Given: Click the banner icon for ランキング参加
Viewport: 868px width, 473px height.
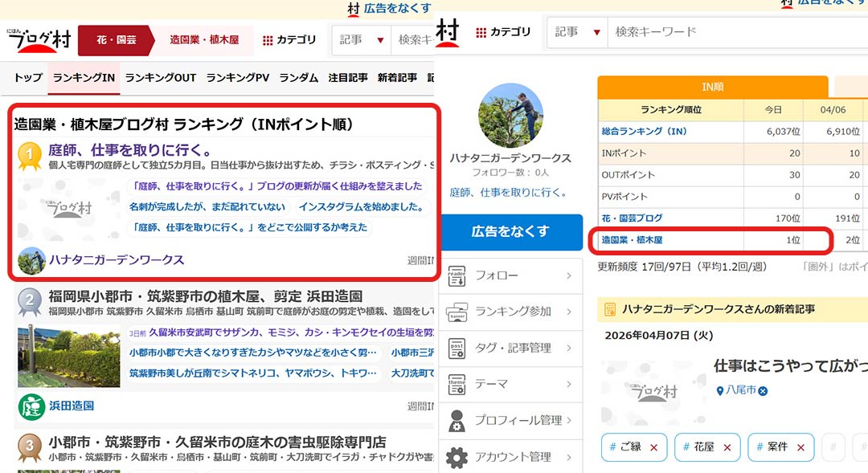Looking at the screenshot, I should coord(457,312).
